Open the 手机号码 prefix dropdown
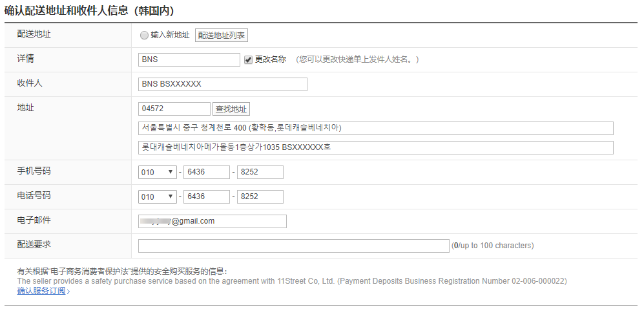The image size is (644, 318). pos(158,172)
